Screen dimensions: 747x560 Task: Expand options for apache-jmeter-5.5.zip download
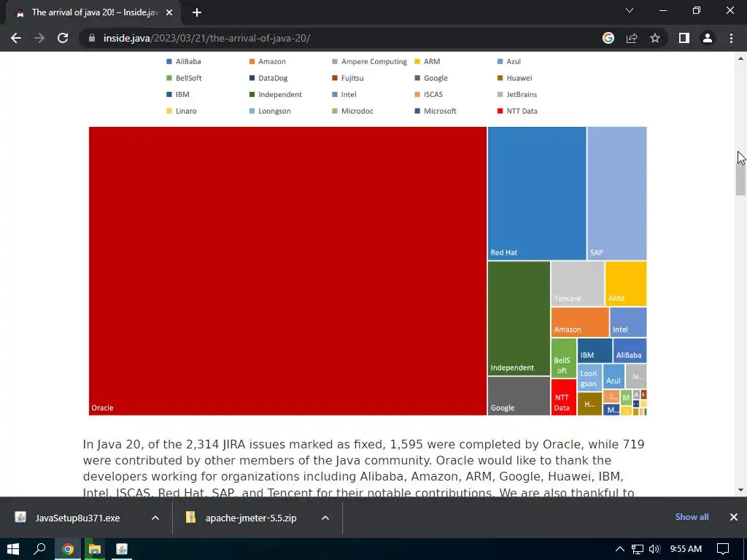point(325,518)
